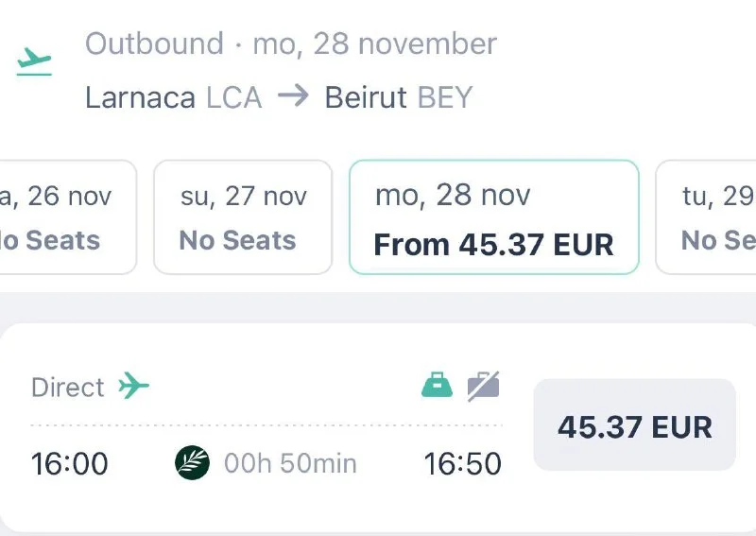Screen dimensions: 756x536
Task: Switch to the tu, 29 date tab
Action: coord(711,217)
